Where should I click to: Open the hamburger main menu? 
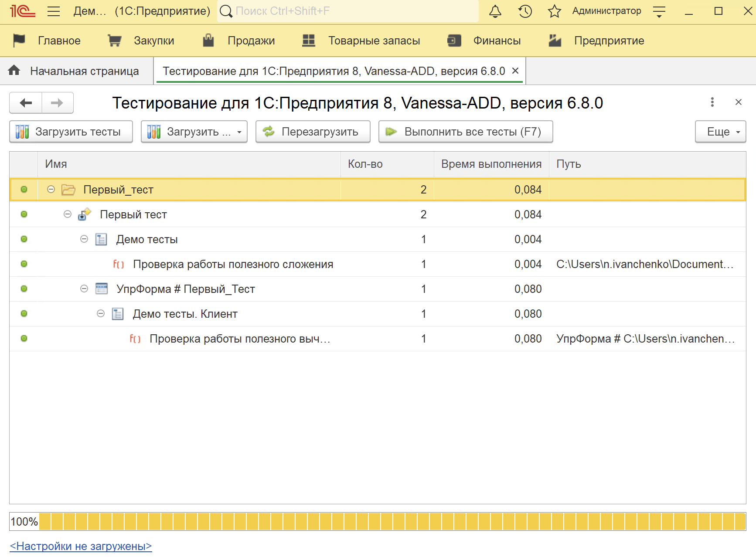[54, 11]
